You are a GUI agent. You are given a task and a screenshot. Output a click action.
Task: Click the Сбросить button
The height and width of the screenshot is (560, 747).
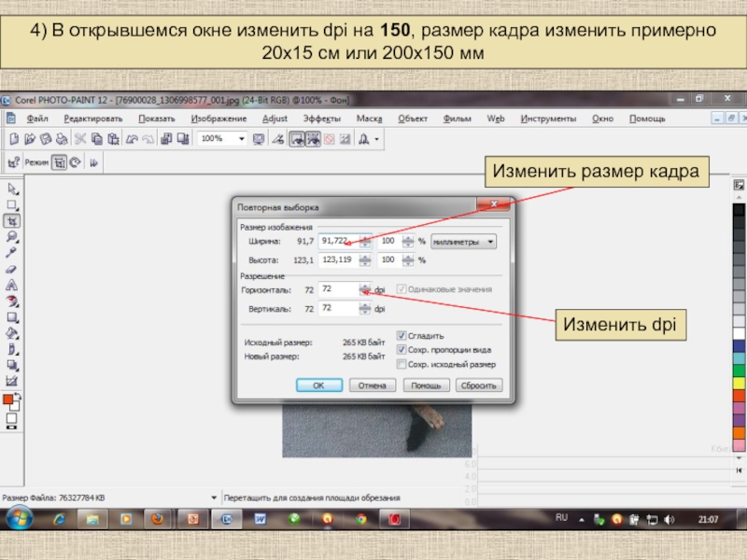(478, 385)
